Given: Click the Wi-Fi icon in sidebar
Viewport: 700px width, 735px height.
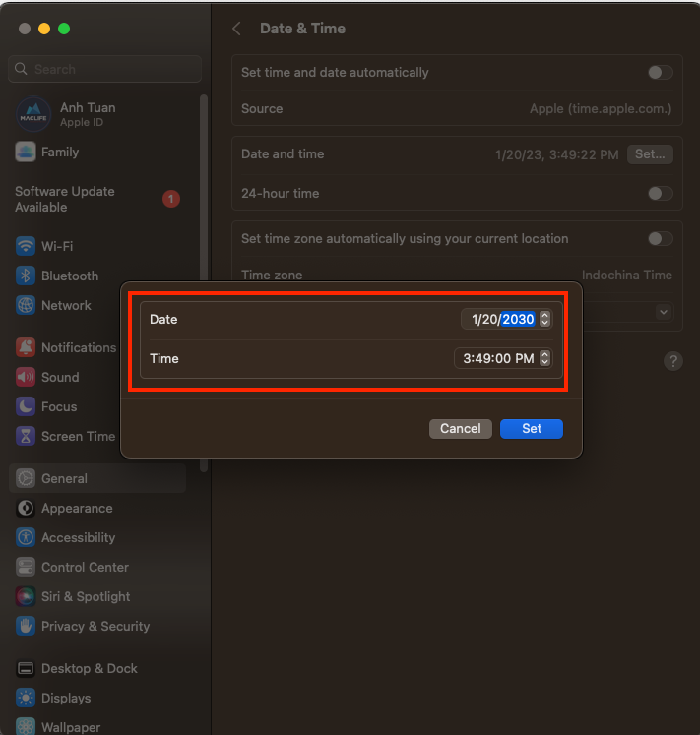Looking at the screenshot, I should coord(26,246).
